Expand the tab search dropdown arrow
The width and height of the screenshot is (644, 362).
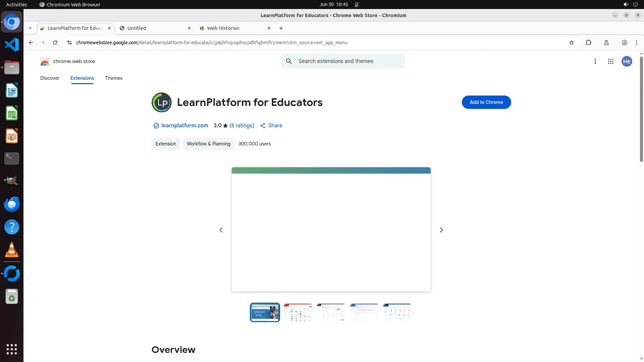click(x=30, y=28)
